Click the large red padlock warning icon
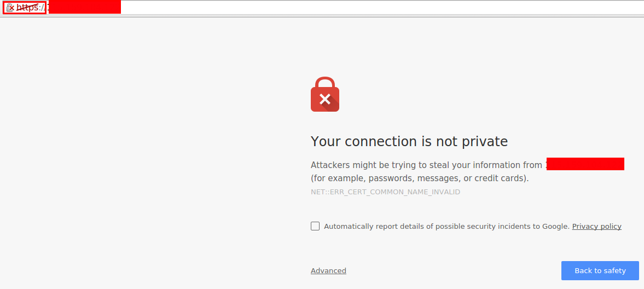 click(x=325, y=94)
